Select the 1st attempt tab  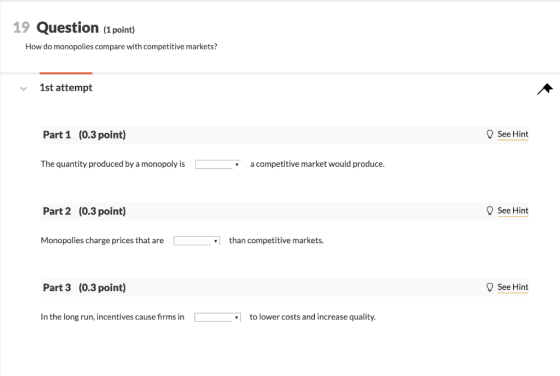(x=66, y=87)
